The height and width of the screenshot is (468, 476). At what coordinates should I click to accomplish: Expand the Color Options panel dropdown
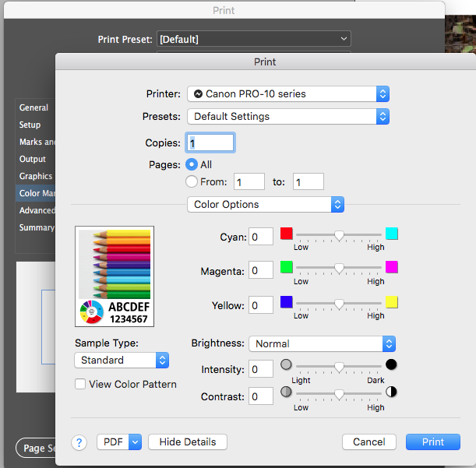point(265,204)
